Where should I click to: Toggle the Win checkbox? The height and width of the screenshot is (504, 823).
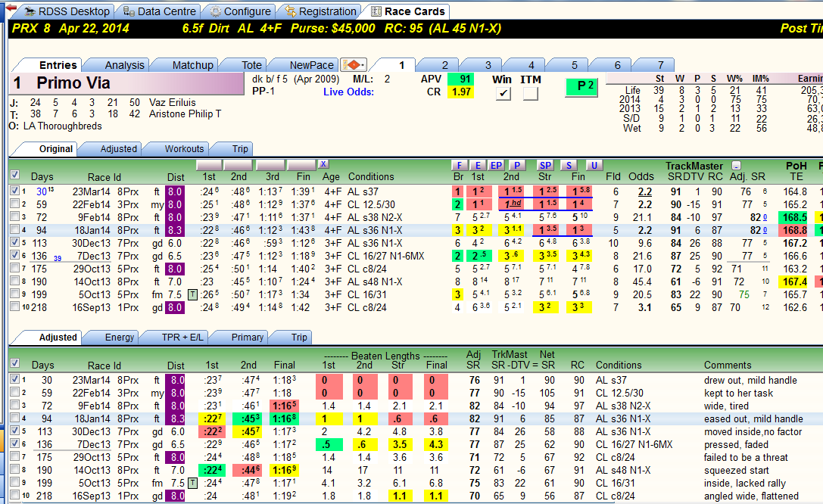(x=503, y=93)
